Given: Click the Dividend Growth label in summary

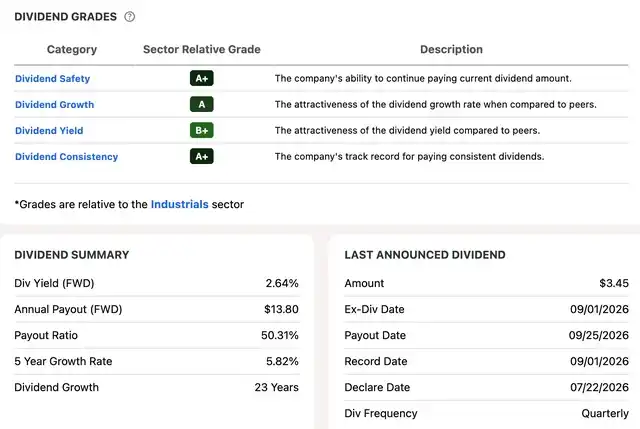Looking at the screenshot, I should [57, 387].
